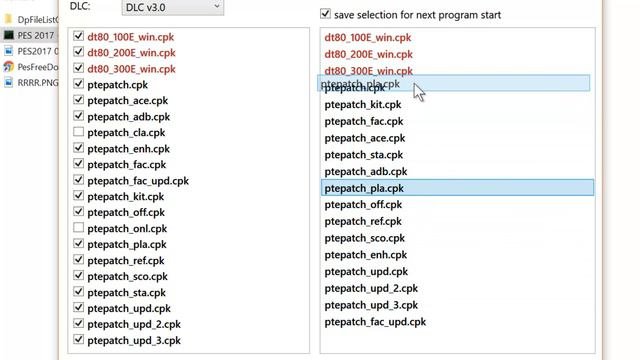Click the RRRR.PNG image file icon
640x360 pixels.
(x=9, y=82)
